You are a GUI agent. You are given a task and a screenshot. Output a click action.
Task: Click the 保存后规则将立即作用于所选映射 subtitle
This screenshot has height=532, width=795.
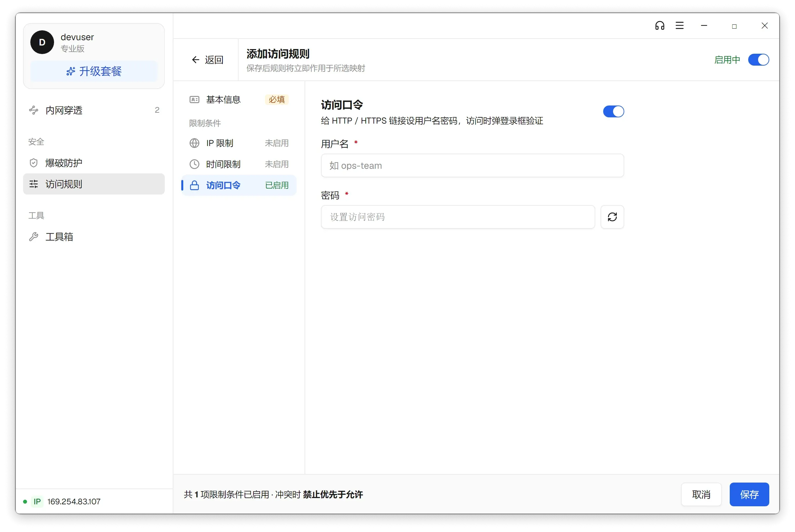pyautogui.click(x=306, y=68)
